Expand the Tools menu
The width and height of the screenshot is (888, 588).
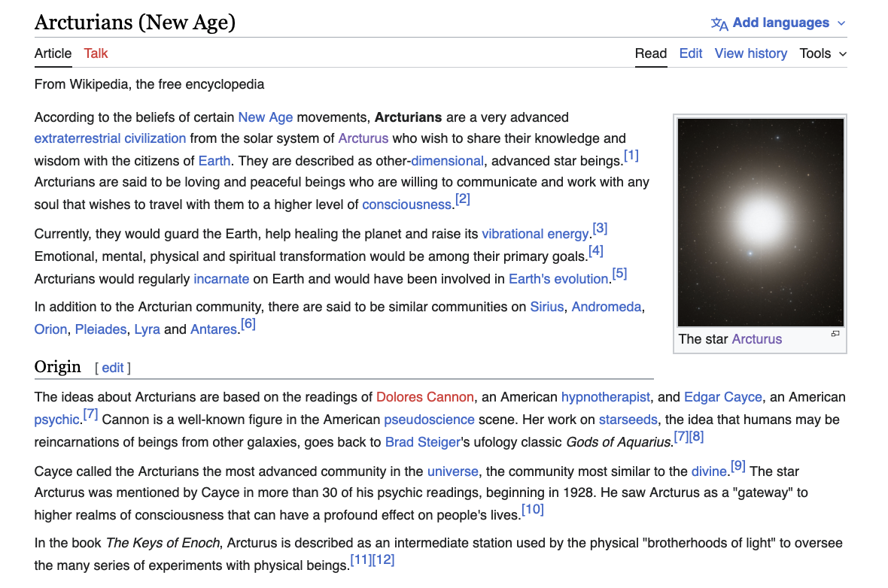click(x=823, y=54)
